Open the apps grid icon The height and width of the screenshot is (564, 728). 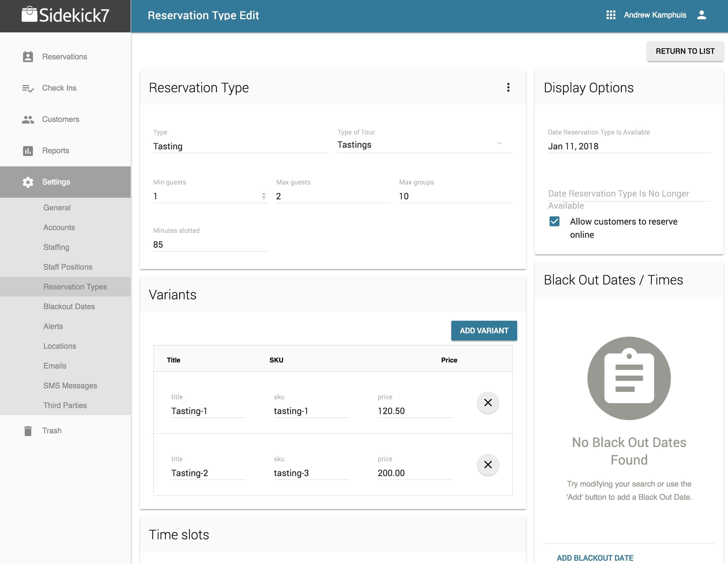tap(611, 15)
